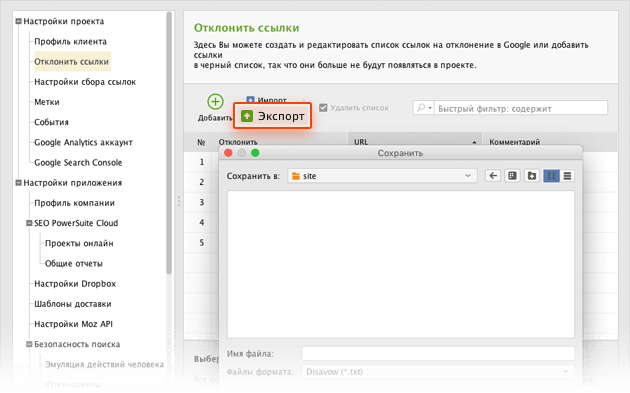Click the Быстрый фильтр search field
630x393 pixels.
(521, 108)
